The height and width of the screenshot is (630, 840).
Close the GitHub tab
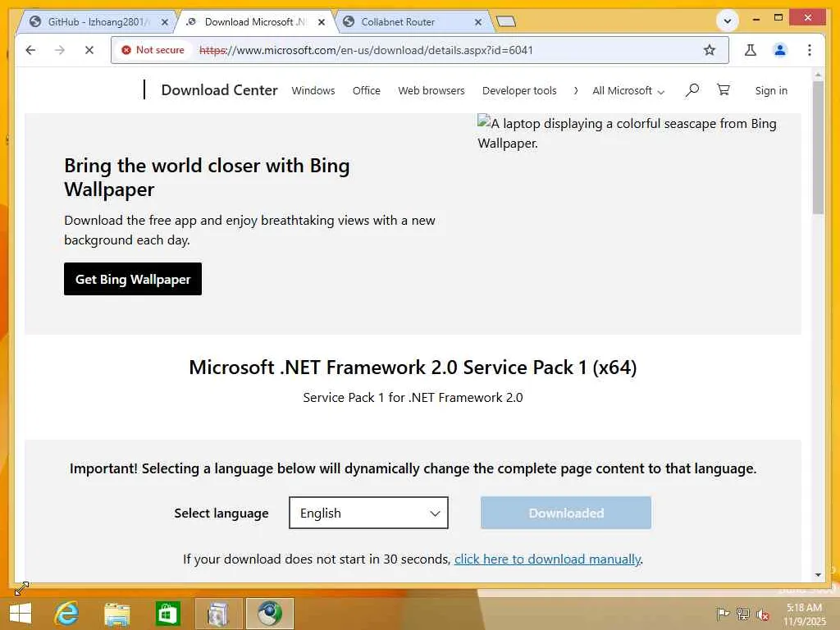click(164, 22)
